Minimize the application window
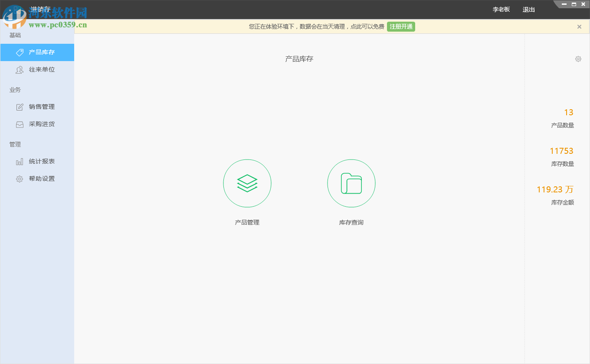Viewport: 590px width, 364px height. click(564, 4)
